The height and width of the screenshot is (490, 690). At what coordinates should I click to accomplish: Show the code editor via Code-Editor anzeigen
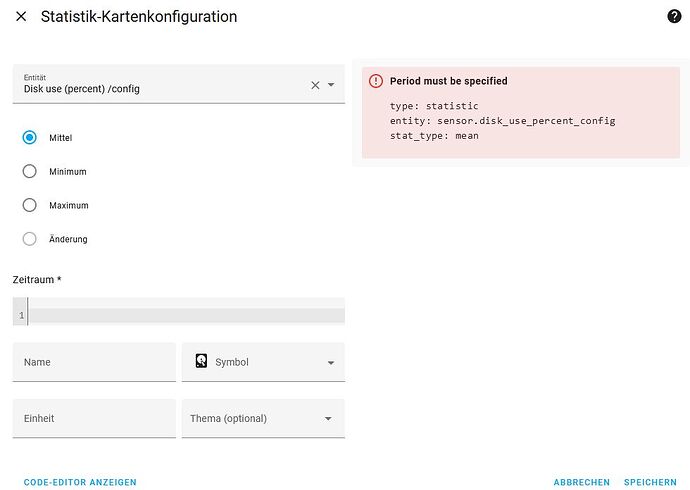(x=80, y=482)
